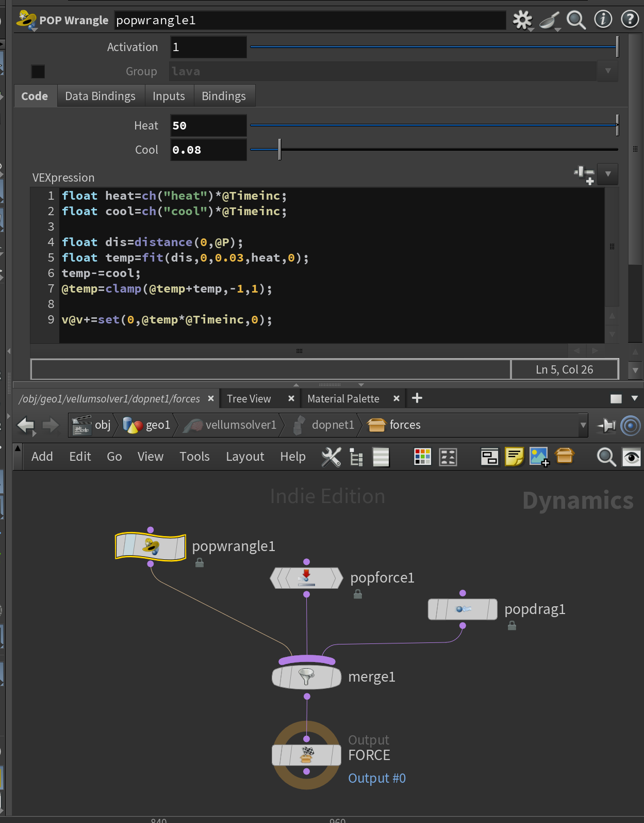This screenshot has height=823, width=644.
Task: Open the Code tab
Action: [x=35, y=96]
